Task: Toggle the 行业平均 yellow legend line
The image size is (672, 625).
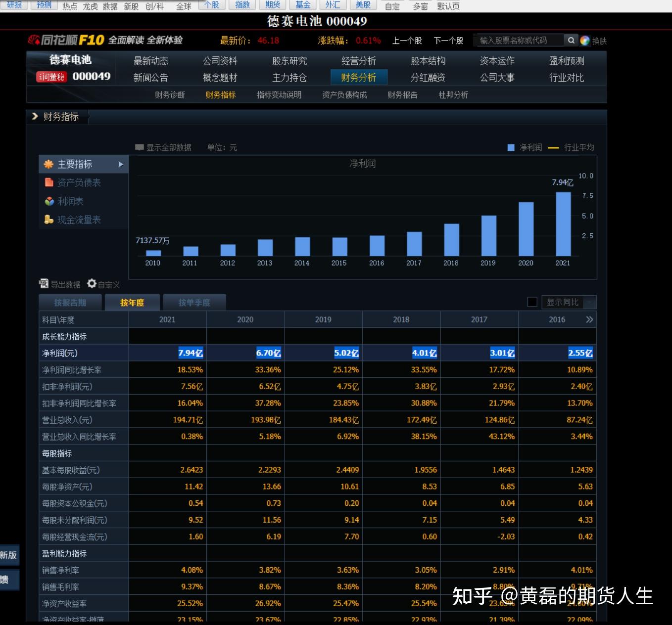Action: (554, 147)
